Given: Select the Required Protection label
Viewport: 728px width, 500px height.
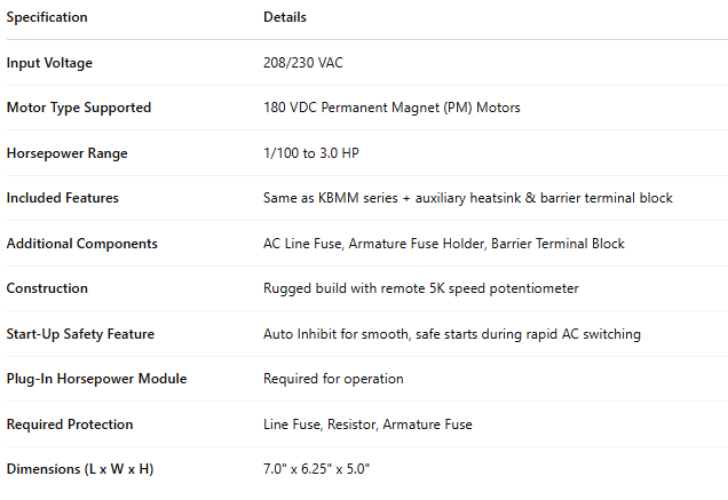Looking at the screenshot, I should pyautogui.click(x=69, y=425).
